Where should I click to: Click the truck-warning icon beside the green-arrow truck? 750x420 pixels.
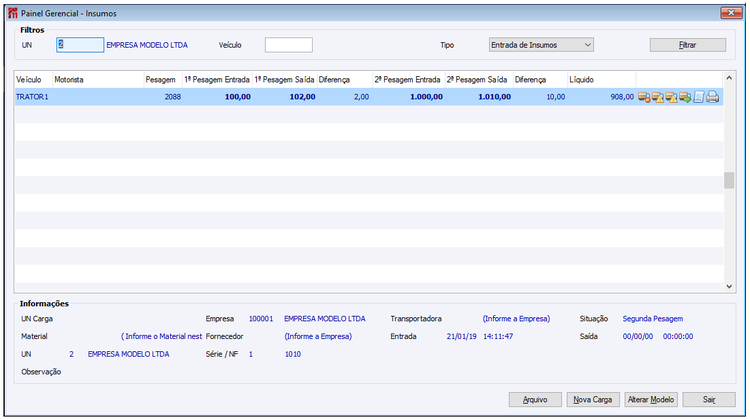(x=672, y=97)
